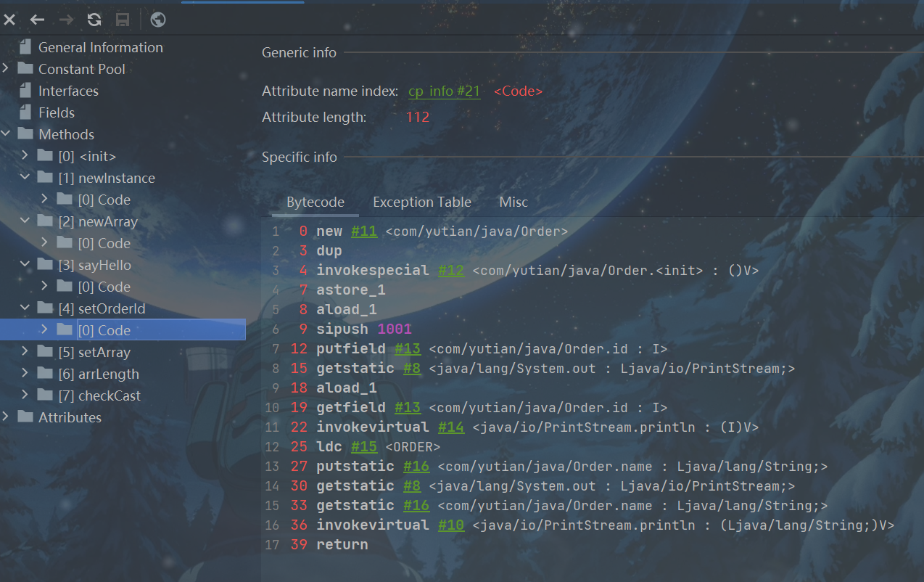Click the globe browser icon
This screenshot has width=924, height=582.
coord(157,20)
